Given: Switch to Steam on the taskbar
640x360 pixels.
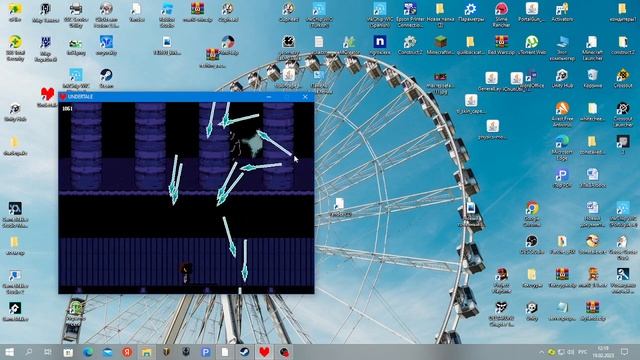Looking at the screenshot, I should click(x=244, y=352).
